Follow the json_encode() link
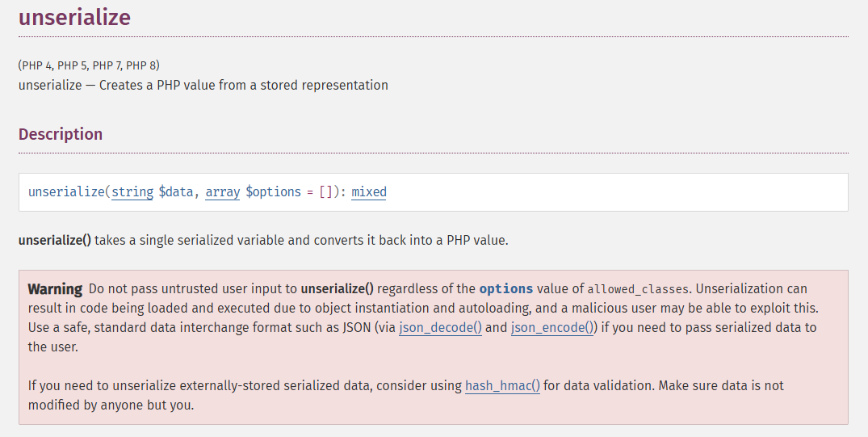The height and width of the screenshot is (437, 868). (552, 327)
